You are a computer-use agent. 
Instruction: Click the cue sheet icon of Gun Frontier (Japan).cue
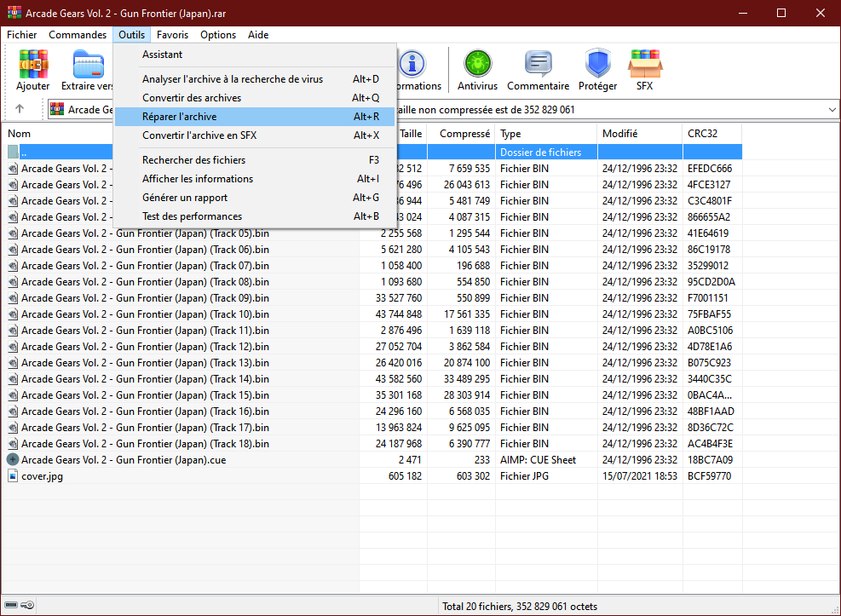[13, 459]
